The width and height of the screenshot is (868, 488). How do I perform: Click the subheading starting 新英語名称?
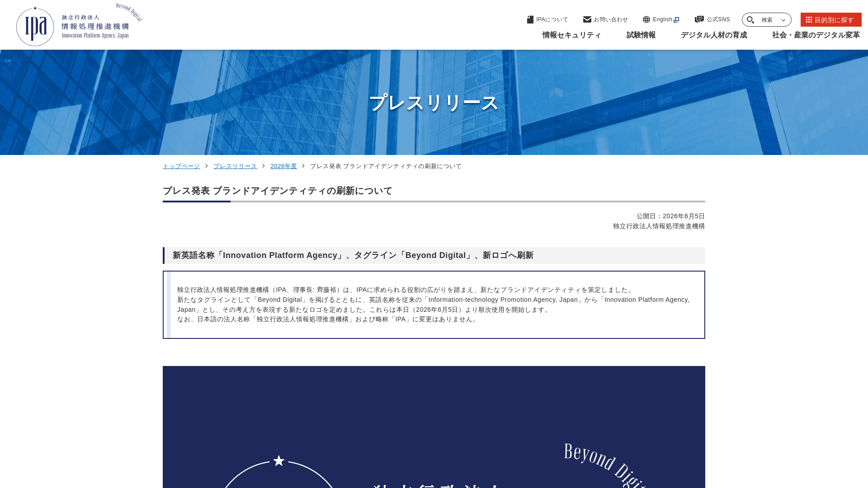pos(353,255)
